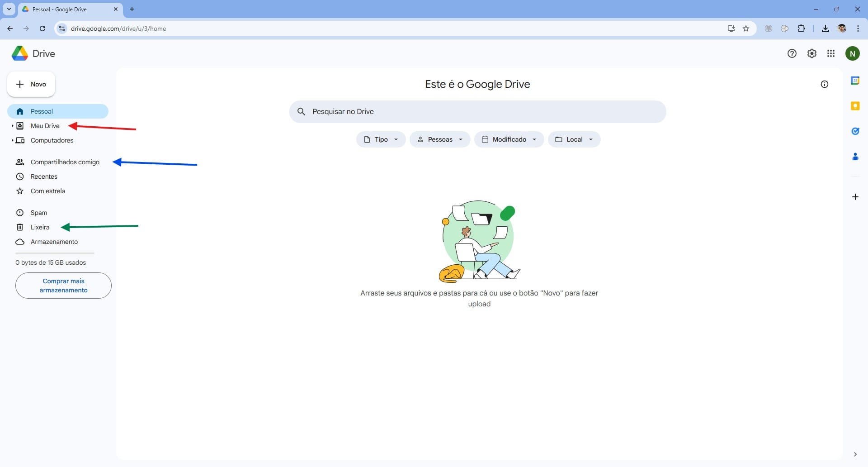868x467 pixels.
Task: Click the Drive settings gear icon
Action: [x=811, y=53]
